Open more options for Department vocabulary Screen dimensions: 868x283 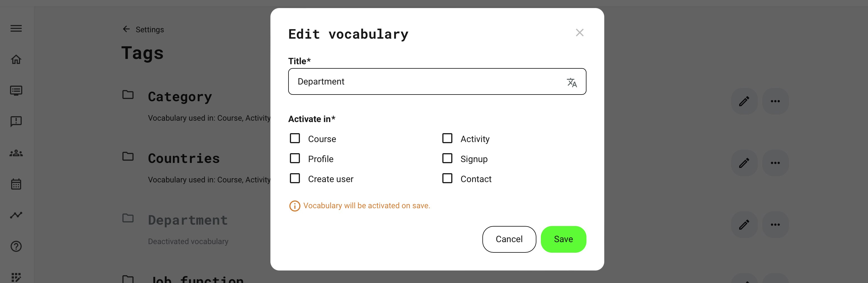click(x=775, y=224)
